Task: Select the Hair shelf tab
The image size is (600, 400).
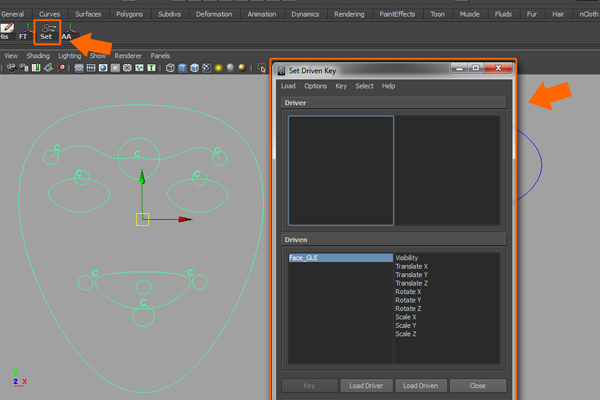Action: coord(558,14)
